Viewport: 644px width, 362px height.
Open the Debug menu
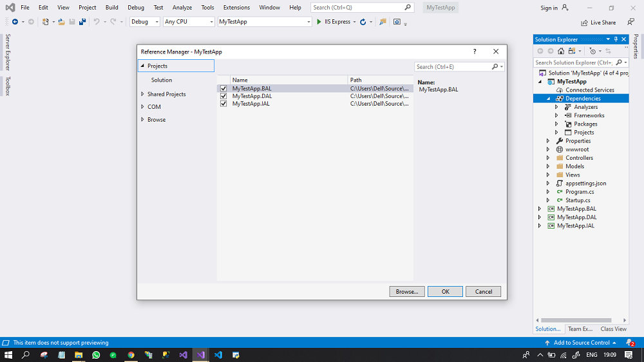(136, 7)
